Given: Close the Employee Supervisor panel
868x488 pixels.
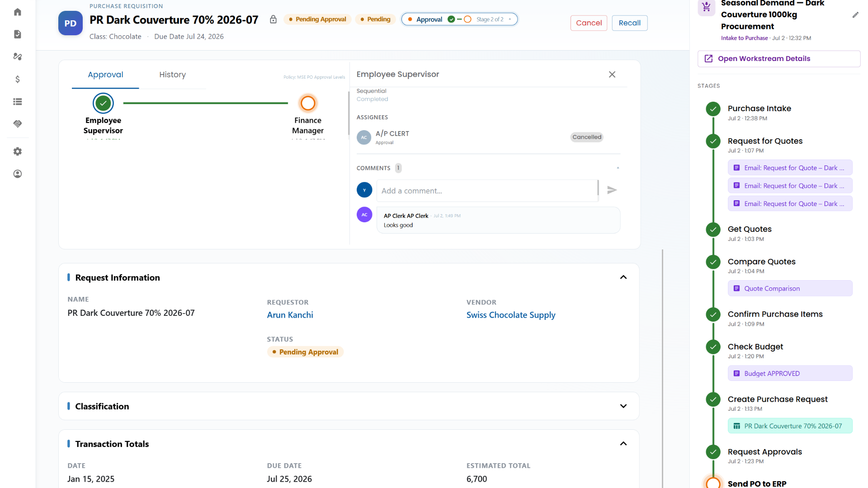Looking at the screenshot, I should [x=612, y=75].
